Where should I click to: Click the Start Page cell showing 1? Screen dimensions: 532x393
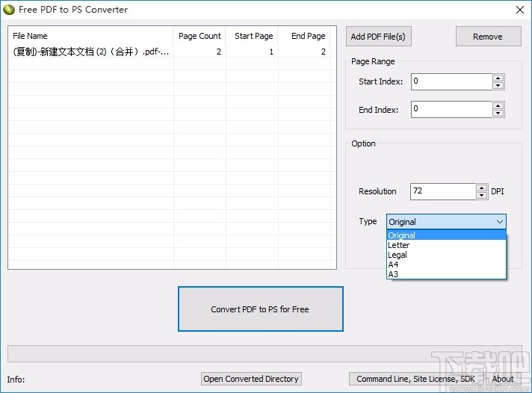pos(252,52)
